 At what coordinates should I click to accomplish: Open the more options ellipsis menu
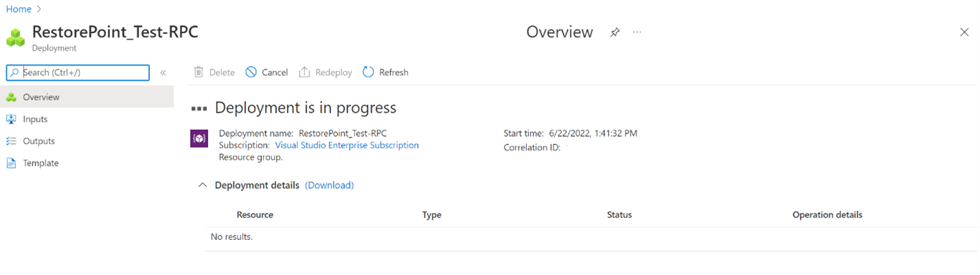point(637,32)
